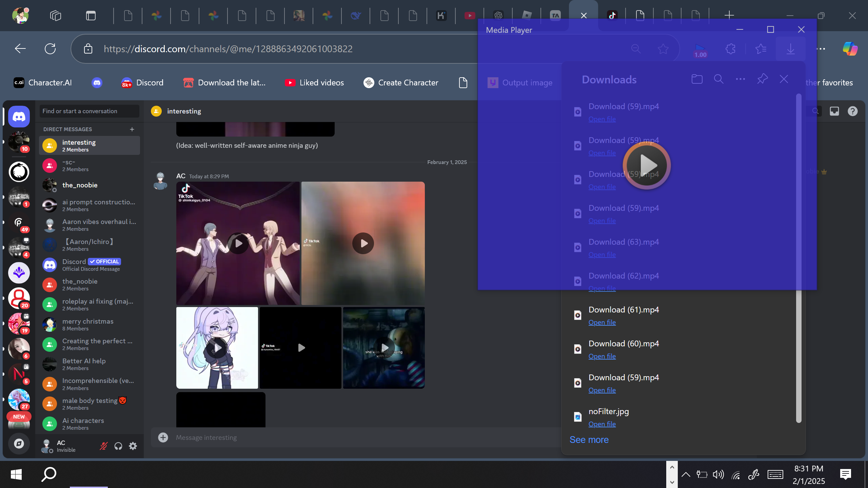Pin the Downloads panel

762,79
